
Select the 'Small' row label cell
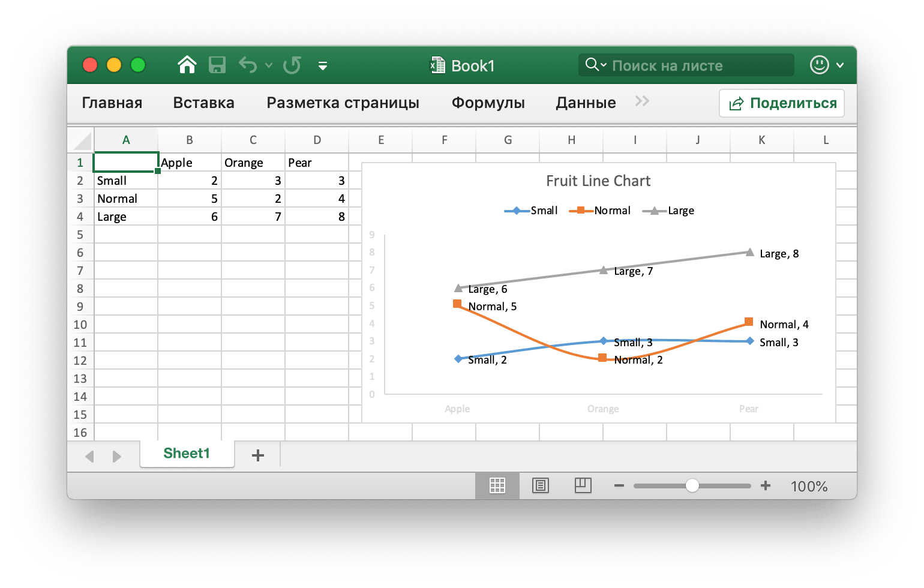coord(126,181)
